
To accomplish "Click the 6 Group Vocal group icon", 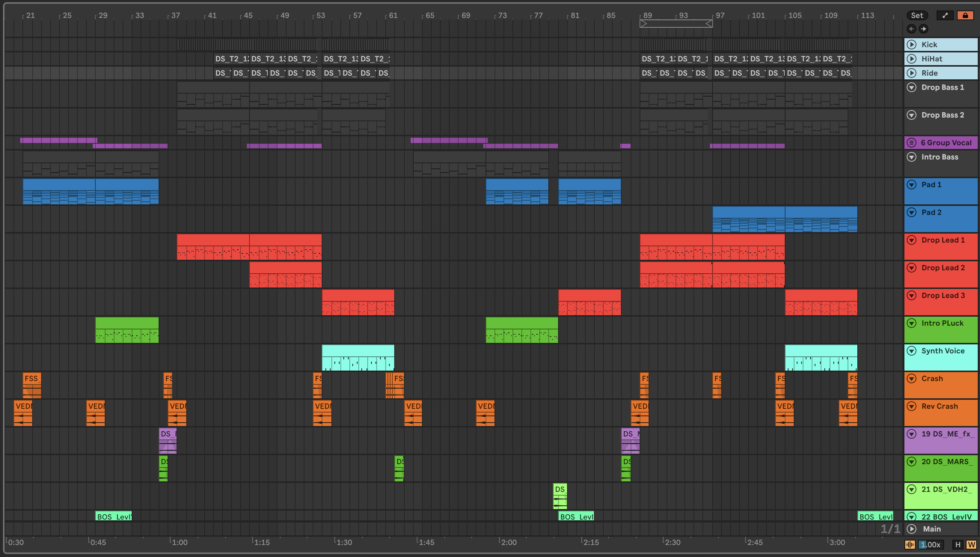I will 912,143.
